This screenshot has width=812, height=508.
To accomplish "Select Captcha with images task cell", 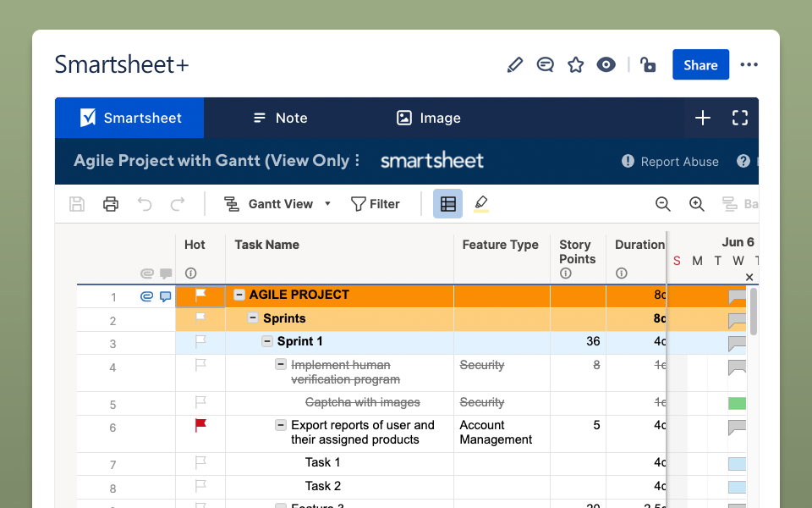I will [x=340, y=403].
